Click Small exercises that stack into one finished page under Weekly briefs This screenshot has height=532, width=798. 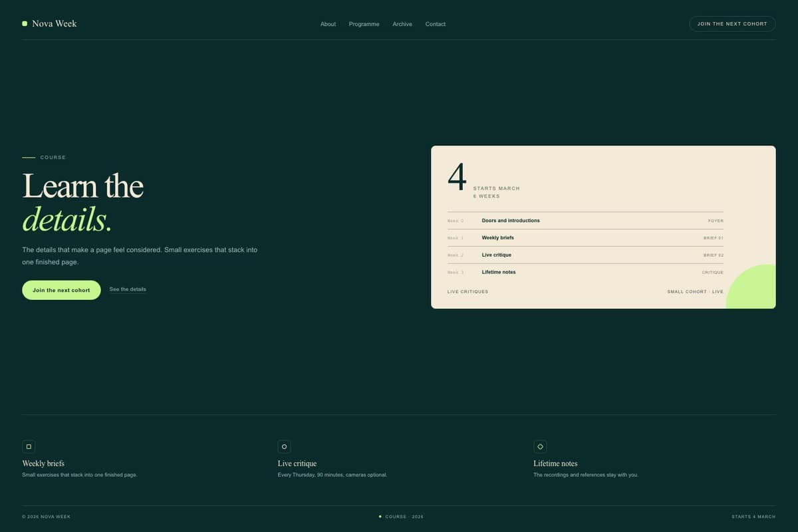point(80,475)
